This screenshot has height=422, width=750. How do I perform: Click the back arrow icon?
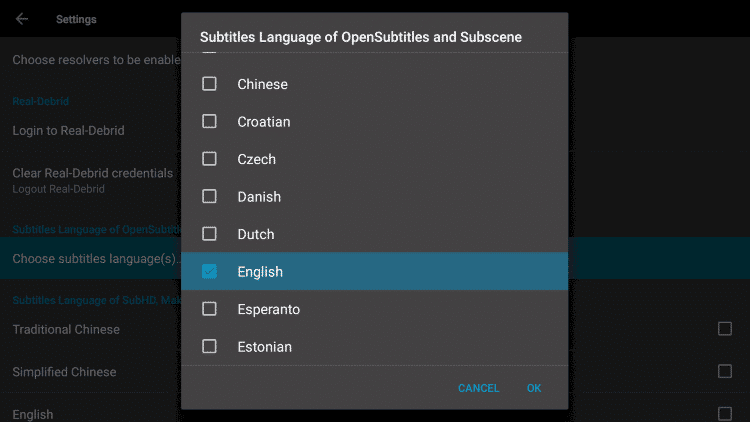22,19
